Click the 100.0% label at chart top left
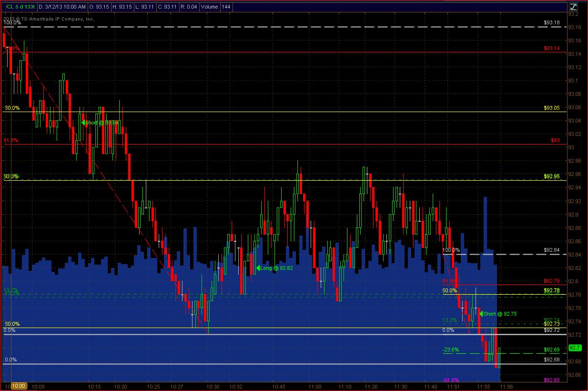Viewport: 588px width, 391px height. pyautogui.click(x=13, y=22)
